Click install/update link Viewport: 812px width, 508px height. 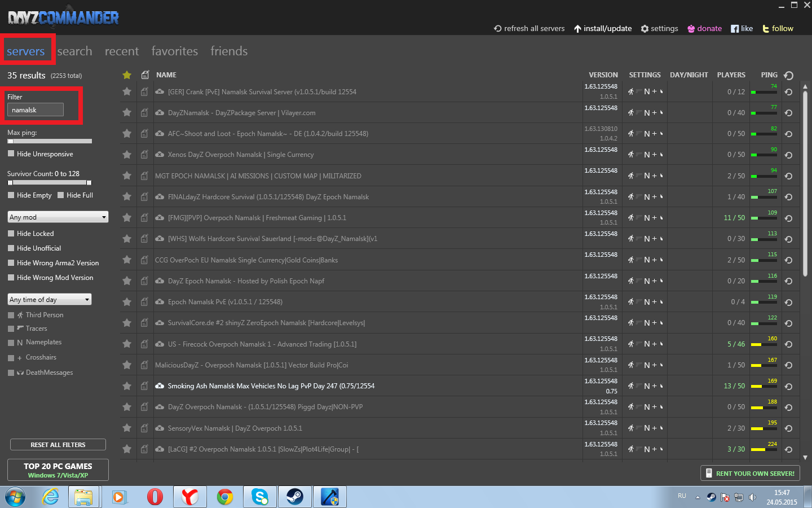[x=603, y=28]
